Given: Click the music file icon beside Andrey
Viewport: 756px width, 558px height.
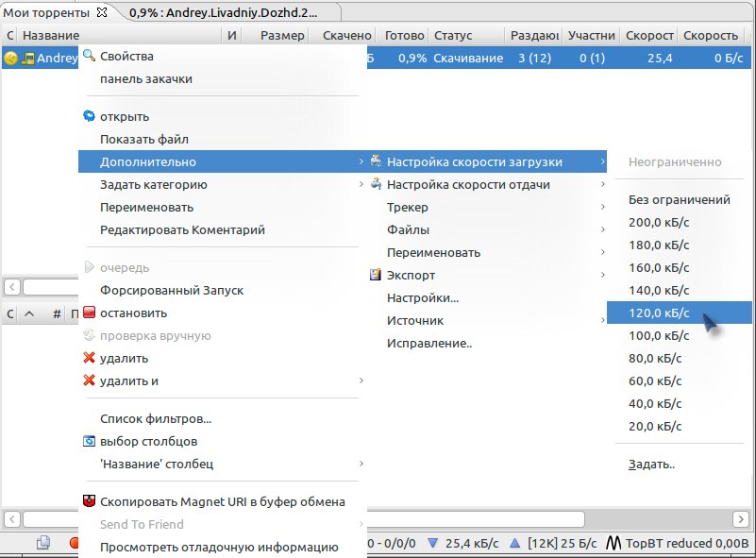Looking at the screenshot, I should [28, 59].
